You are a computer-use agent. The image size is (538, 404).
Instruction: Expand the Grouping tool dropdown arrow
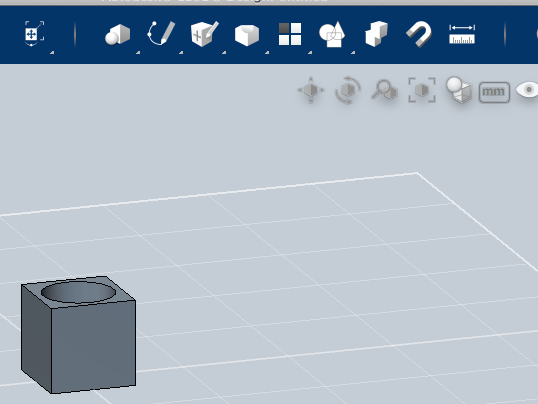pyautogui.click(x=353, y=53)
